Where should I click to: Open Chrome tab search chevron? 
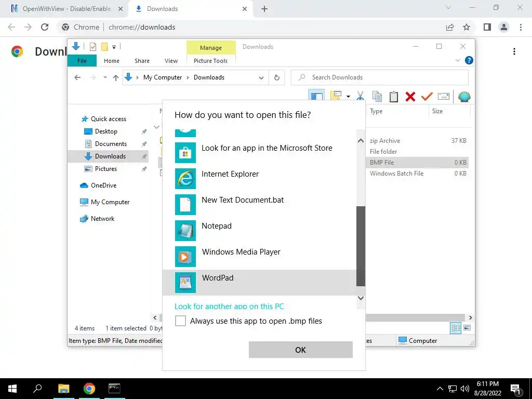coord(448,7)
